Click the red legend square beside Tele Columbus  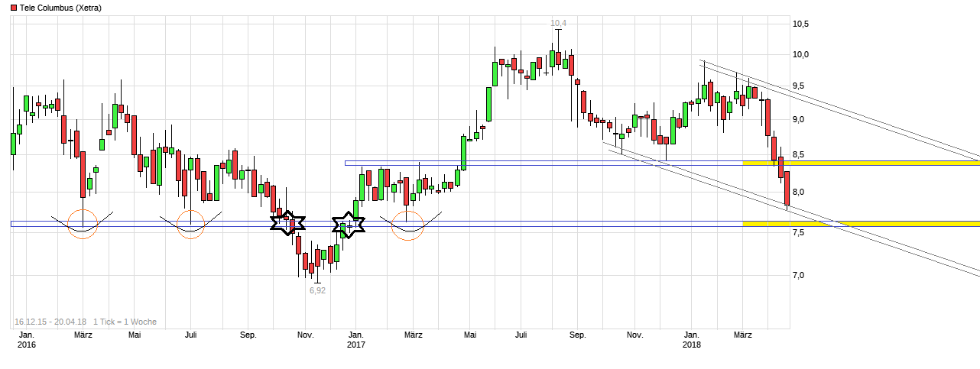pos(13,8)
